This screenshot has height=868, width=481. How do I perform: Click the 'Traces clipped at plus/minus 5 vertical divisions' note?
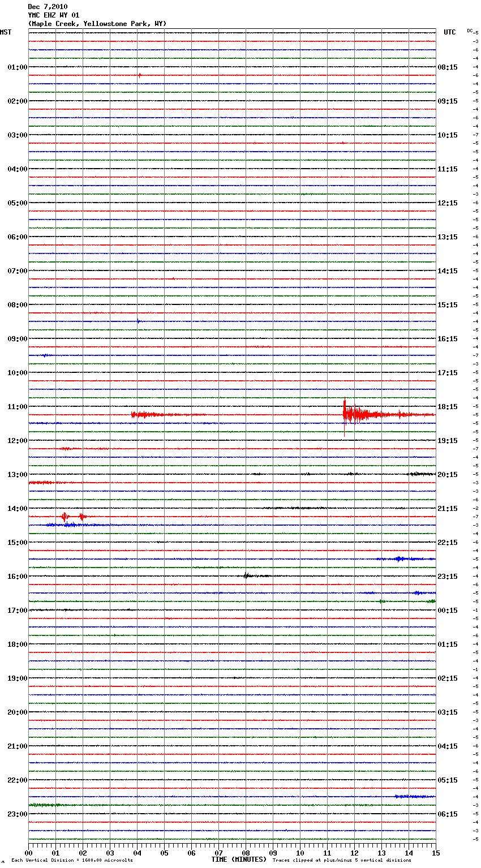click(342, 861)
